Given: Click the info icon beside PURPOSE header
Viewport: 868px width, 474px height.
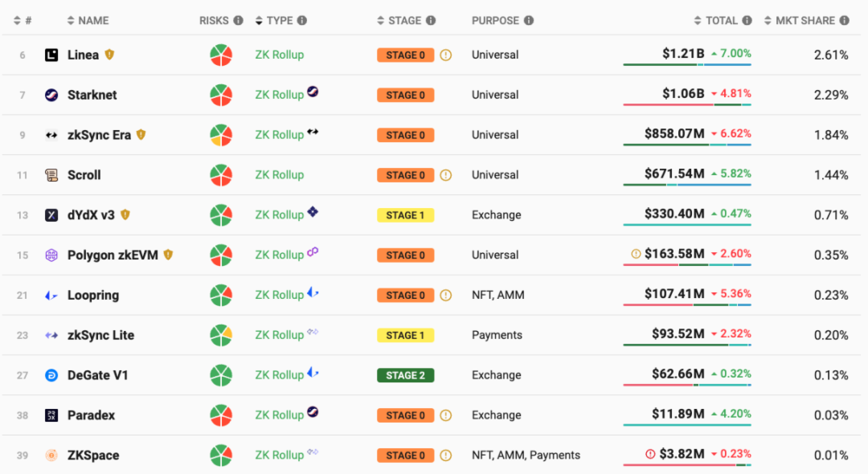Looking at the screenshot, I should [x=528, y=21].
